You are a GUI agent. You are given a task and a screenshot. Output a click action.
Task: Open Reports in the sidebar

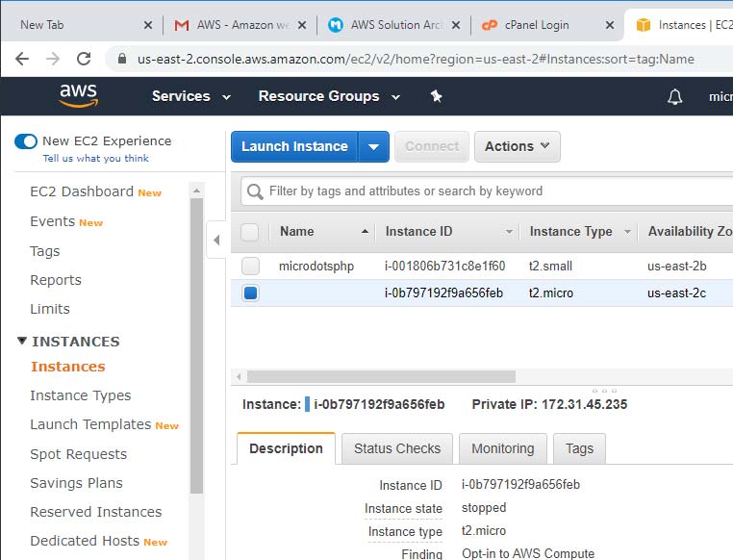[56, 280]
